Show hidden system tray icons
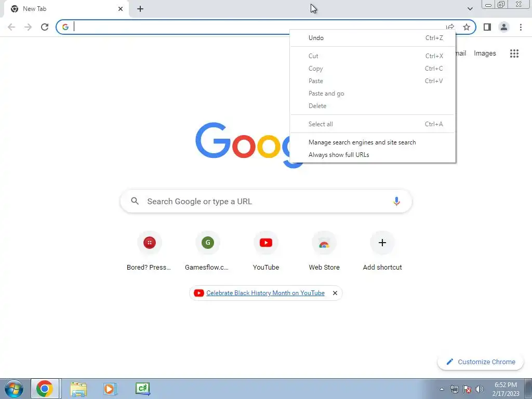 coord(442,389)
